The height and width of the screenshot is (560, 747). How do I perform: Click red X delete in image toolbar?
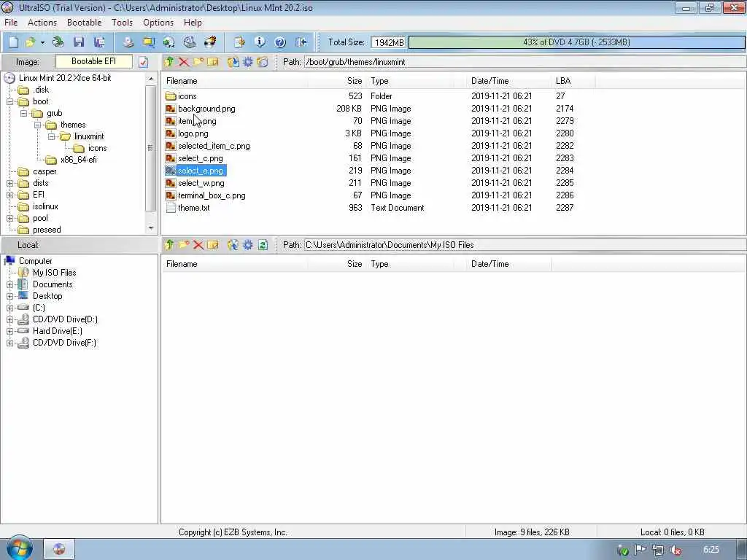(x=184, y=62)
